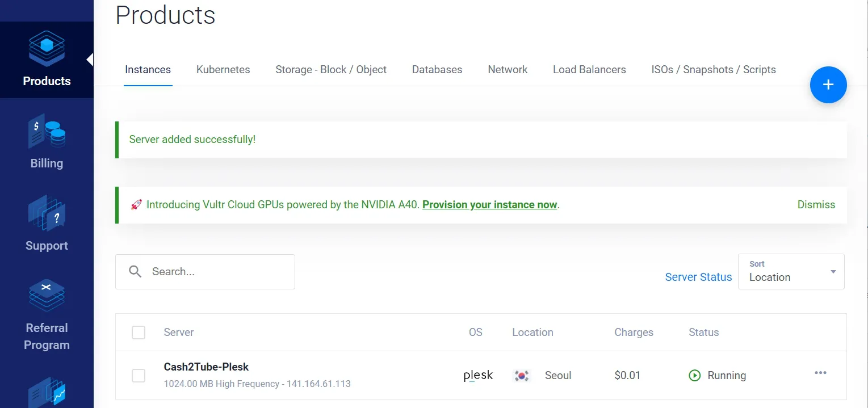
Task: Click the Products page heading
Action: tap(166, 15)
